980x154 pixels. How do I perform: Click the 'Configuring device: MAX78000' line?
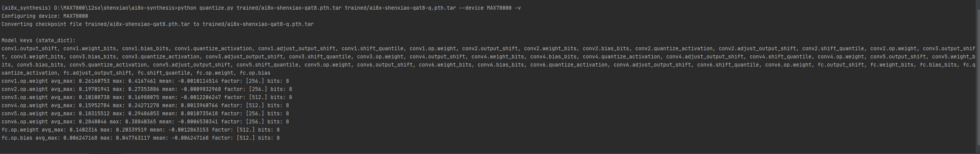(x=45, y=16)
